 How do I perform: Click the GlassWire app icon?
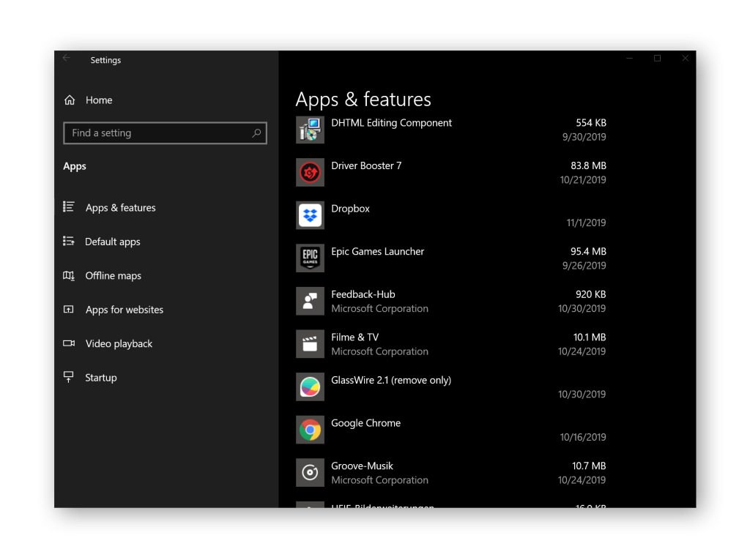tap(310, 387)
